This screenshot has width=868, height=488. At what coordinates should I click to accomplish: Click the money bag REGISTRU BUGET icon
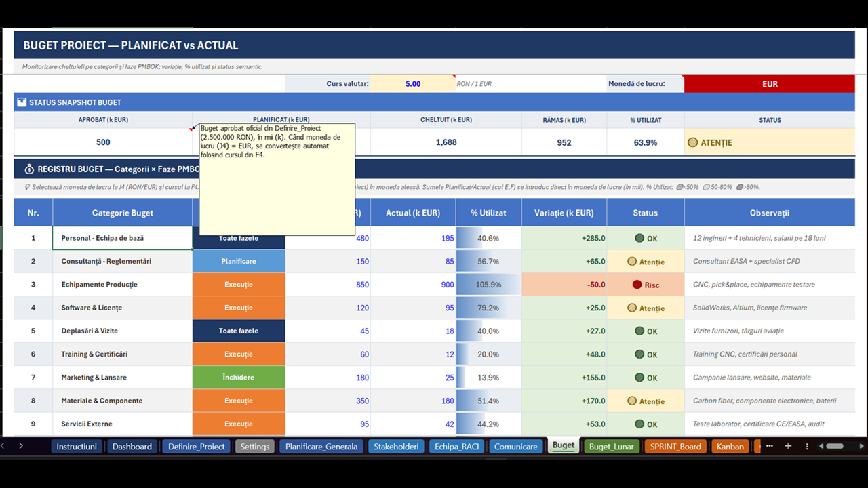coord(29,169)
